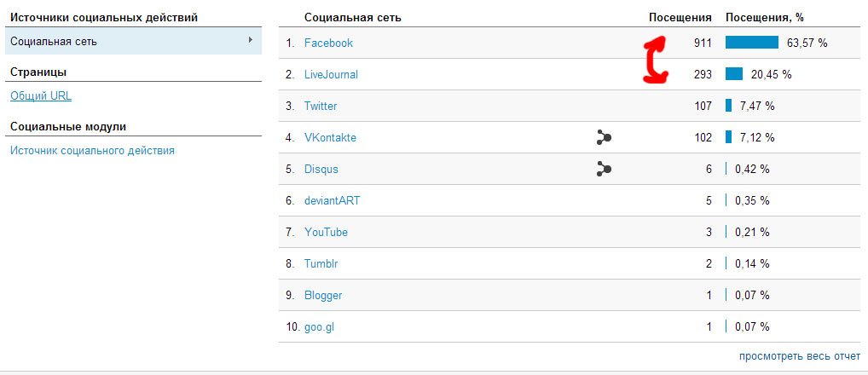
Task: Expand the arrow next to Социальная сеть
Action: tap(250, 40)
